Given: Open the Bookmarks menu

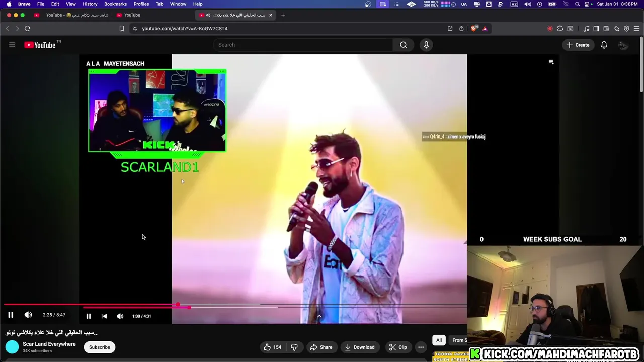Looking at the screenshot, I should click(115, 4).
